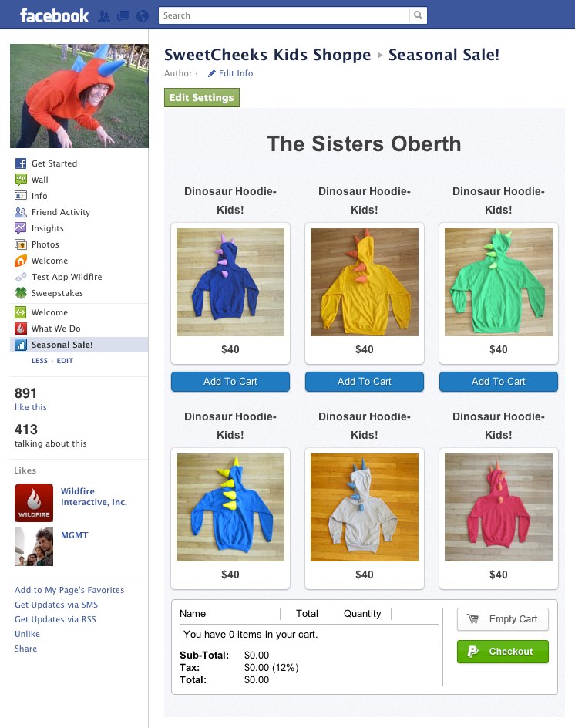The height and width of the screenshot is (728, 575).
Task: Open messages icon in header
Action: point(123,16)
